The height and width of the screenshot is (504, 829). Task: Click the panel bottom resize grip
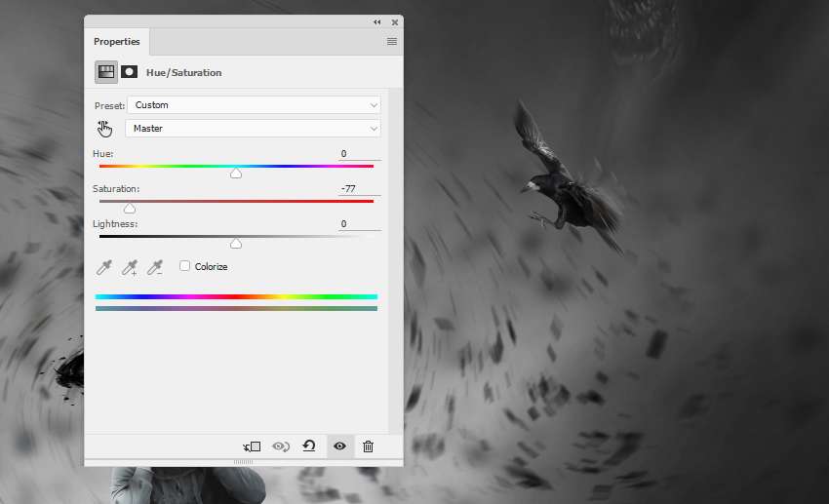pos(243,462)
